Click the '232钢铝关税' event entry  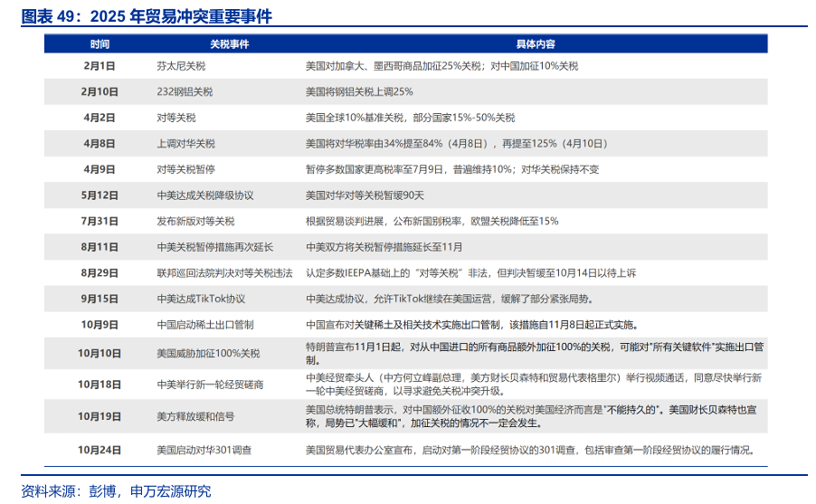coord(185,91)
